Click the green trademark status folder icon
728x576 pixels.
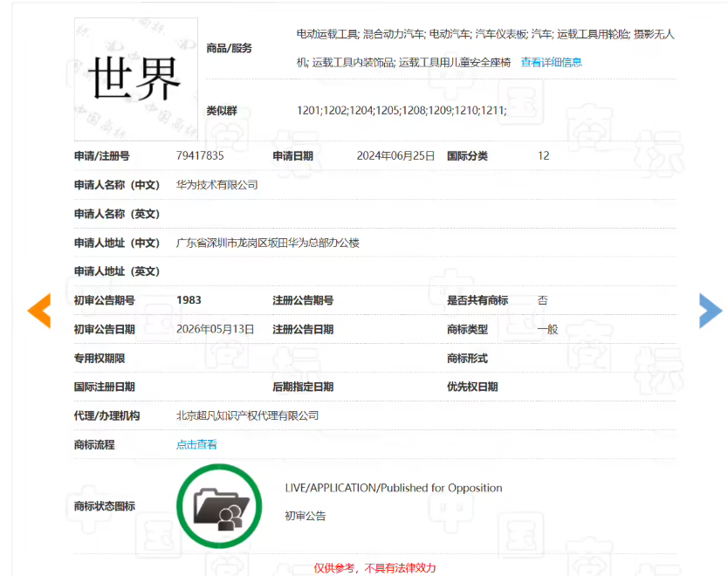[x=219, y=506]
